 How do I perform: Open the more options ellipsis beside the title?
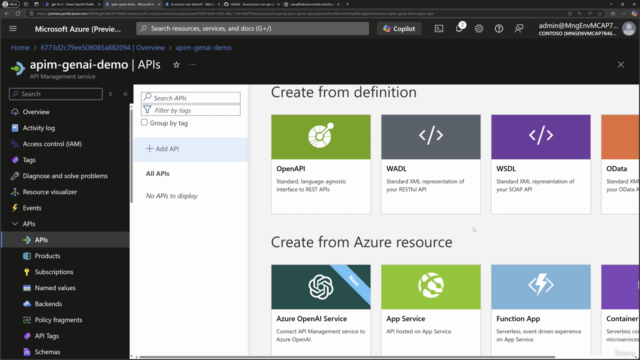[192, 64]
